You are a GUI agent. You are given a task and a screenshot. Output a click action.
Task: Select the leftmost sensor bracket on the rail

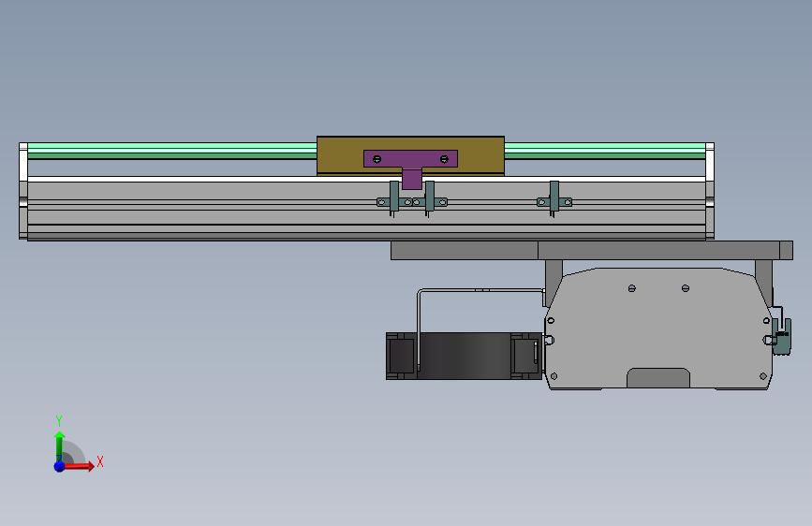pos(394,200)
